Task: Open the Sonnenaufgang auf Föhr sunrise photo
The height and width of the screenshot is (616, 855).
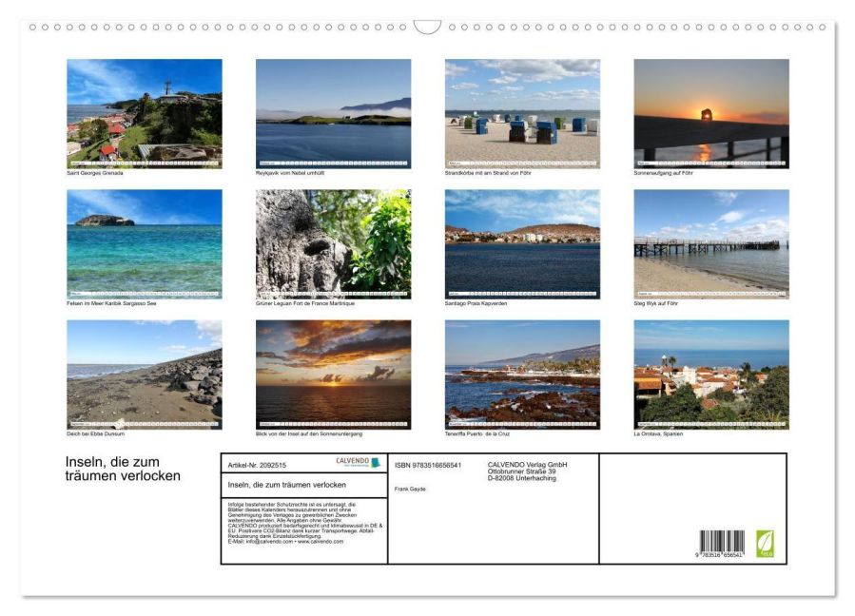Action: [710, 113]
